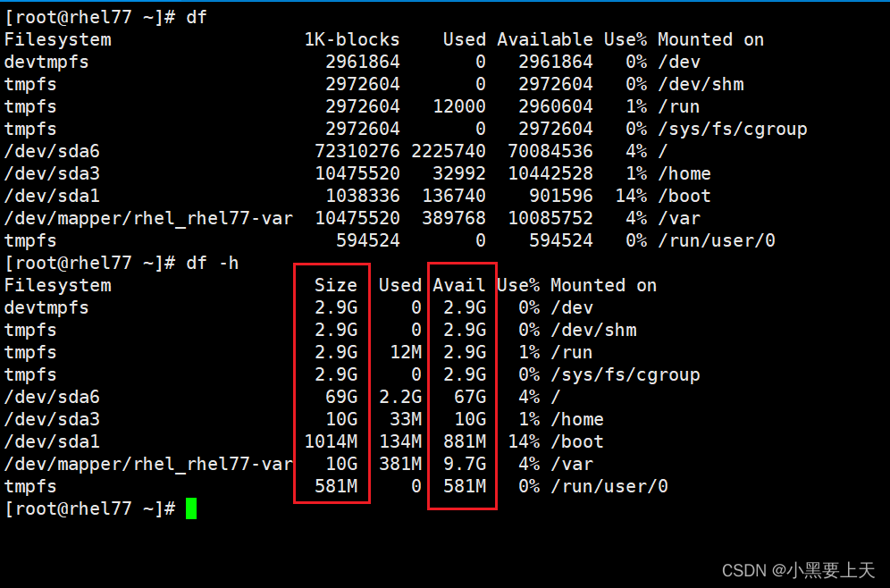This screenshot has width=890, height=588.
Task: Click the Use% column header
Action: [518, 285]
